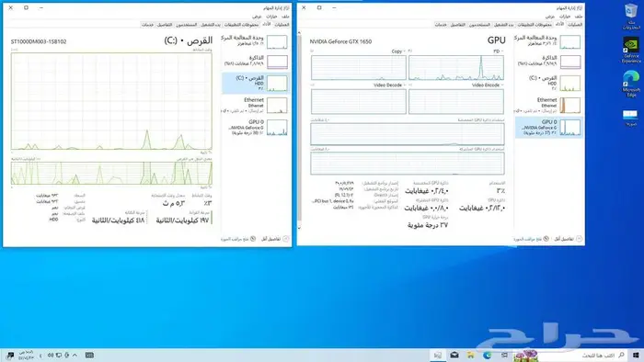
Task: Open Microsoft Store taskbar icon
Action: 504,355
